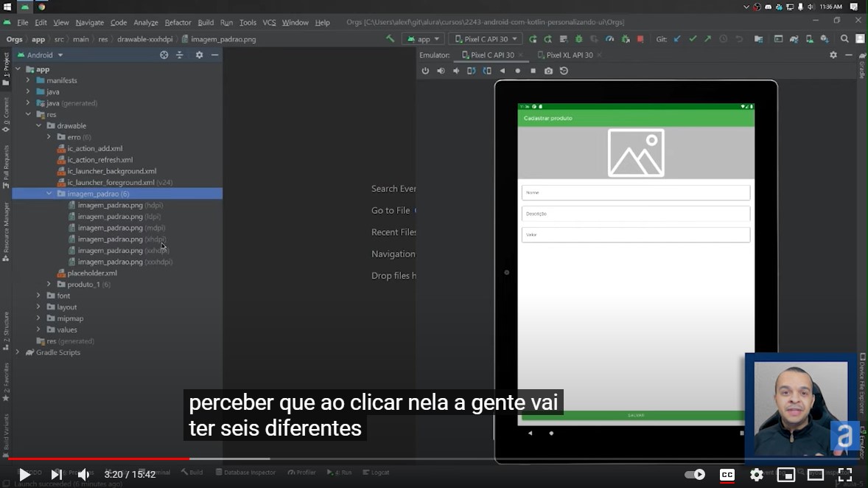Click the SALVAR button in emulator
The image size is (868, 488).
click(635, 415)
